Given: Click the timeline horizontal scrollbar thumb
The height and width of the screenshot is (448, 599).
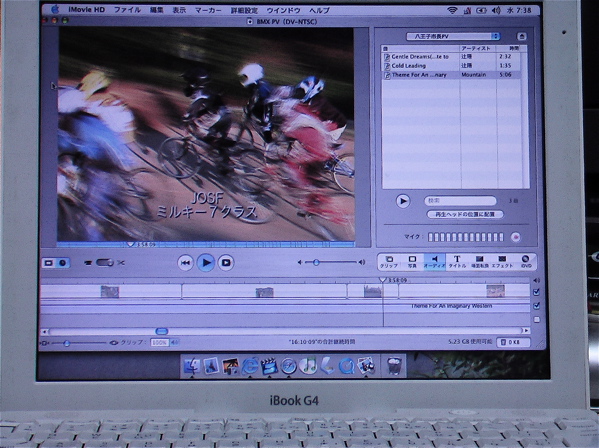Looking at the screenshot, I should 162,331.
